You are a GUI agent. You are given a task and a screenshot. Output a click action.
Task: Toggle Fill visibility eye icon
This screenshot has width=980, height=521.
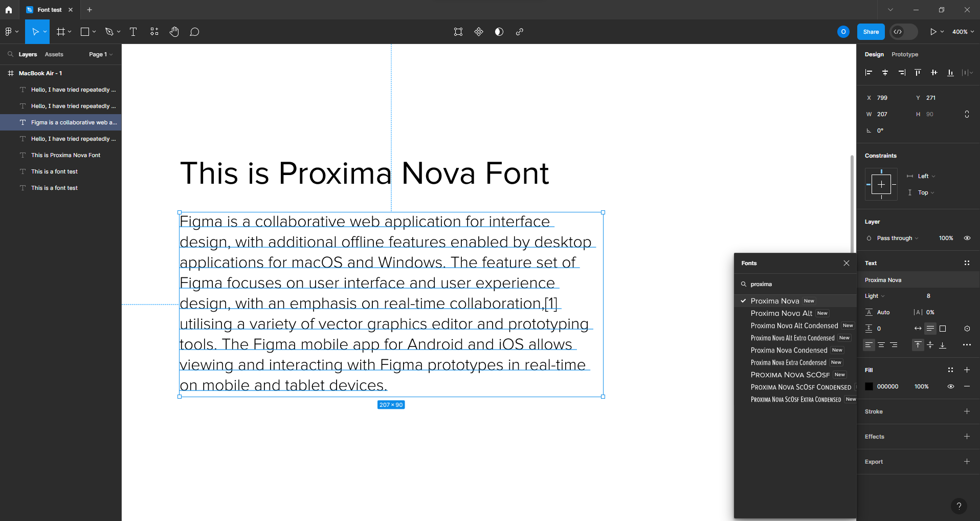[951, 386]
